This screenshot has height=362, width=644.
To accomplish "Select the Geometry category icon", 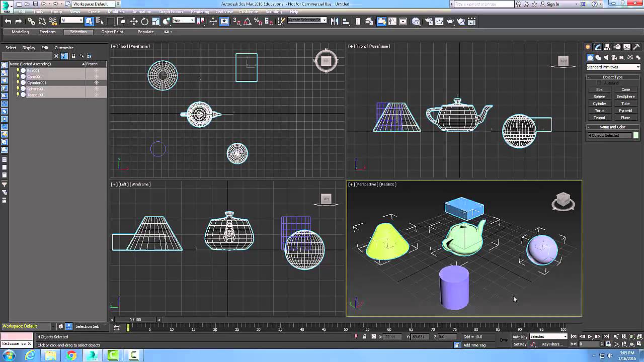I will (590, 57).
